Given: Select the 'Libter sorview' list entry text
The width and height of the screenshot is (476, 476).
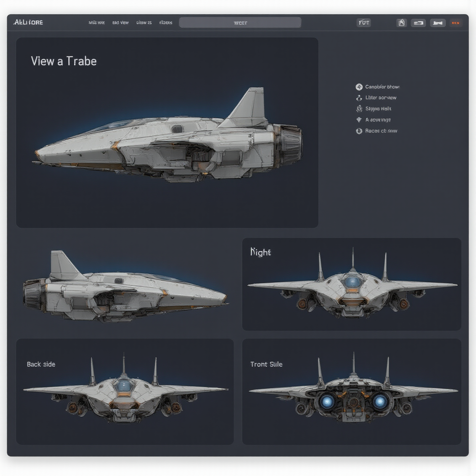Looking at the screenshot, I should tap(381, 98).
